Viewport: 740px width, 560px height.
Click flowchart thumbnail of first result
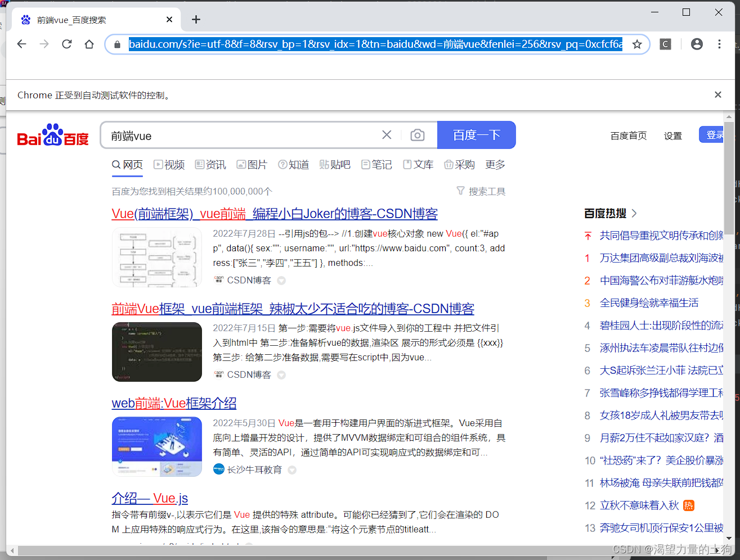click(157, 258)
